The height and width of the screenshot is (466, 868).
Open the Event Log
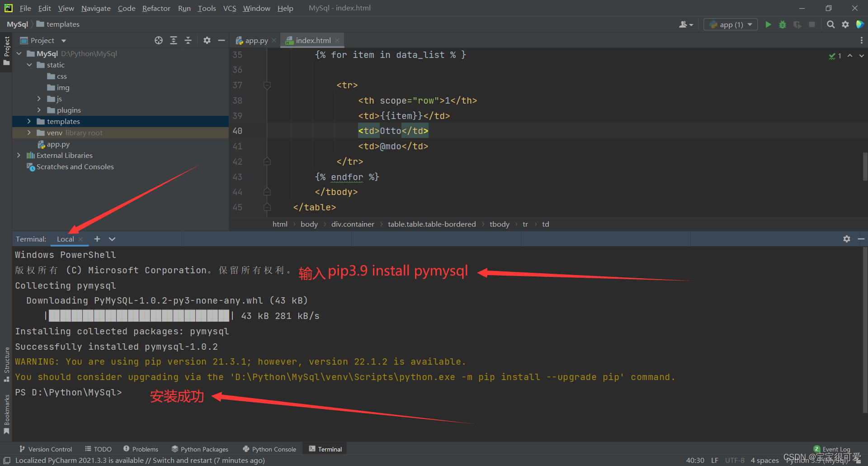[832, 449]
